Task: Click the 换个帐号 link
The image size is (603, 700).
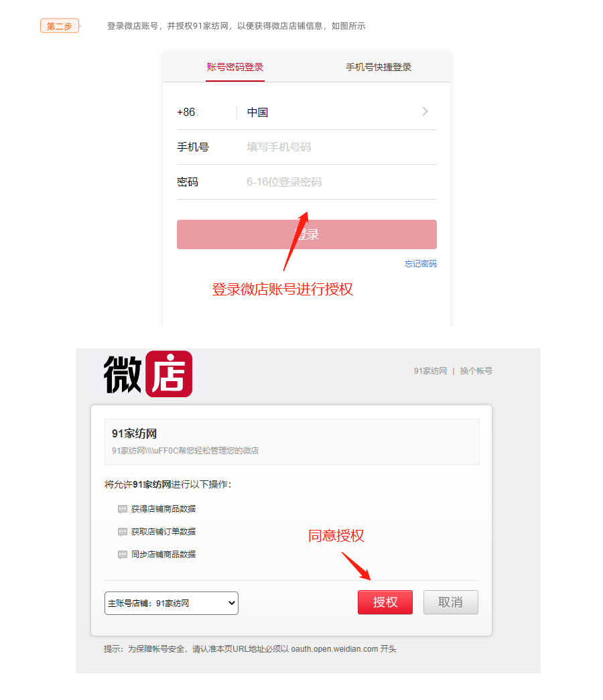Action: 476,371
